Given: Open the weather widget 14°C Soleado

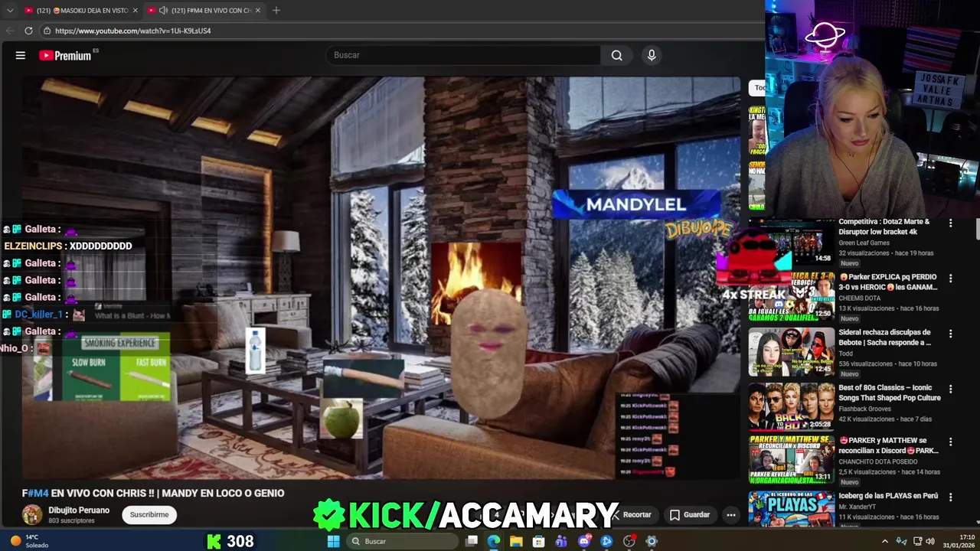Looking at the screenshot, I should [x=29, y=541].
